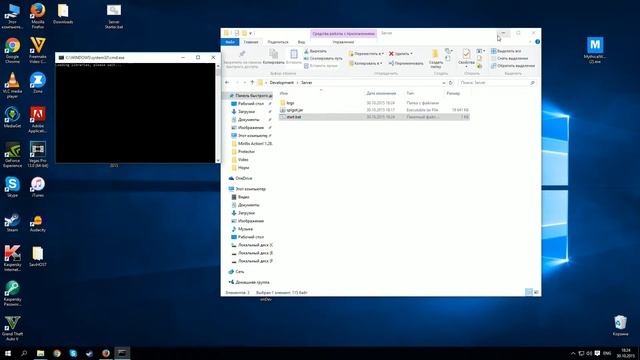Select the start.bat file
The image size is (640, 360).
point(374,117)
